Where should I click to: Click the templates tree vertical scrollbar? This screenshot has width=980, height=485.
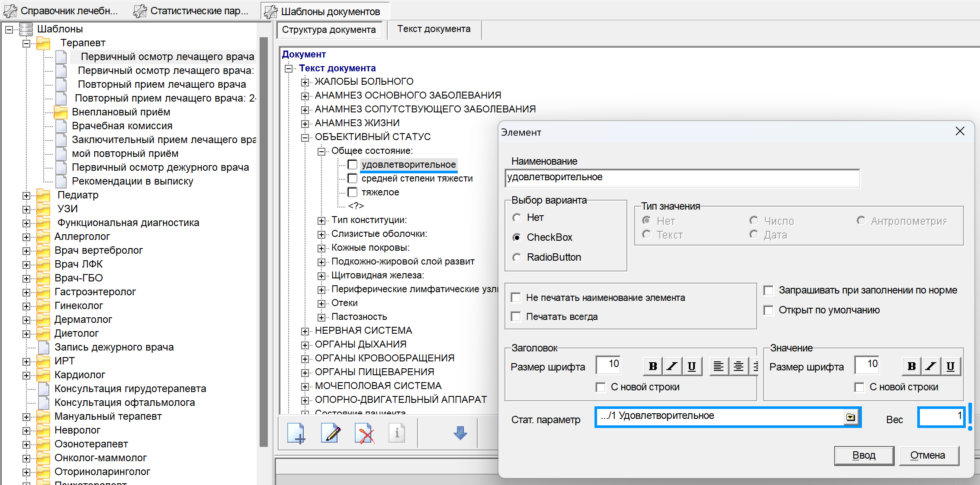[263, 242]
